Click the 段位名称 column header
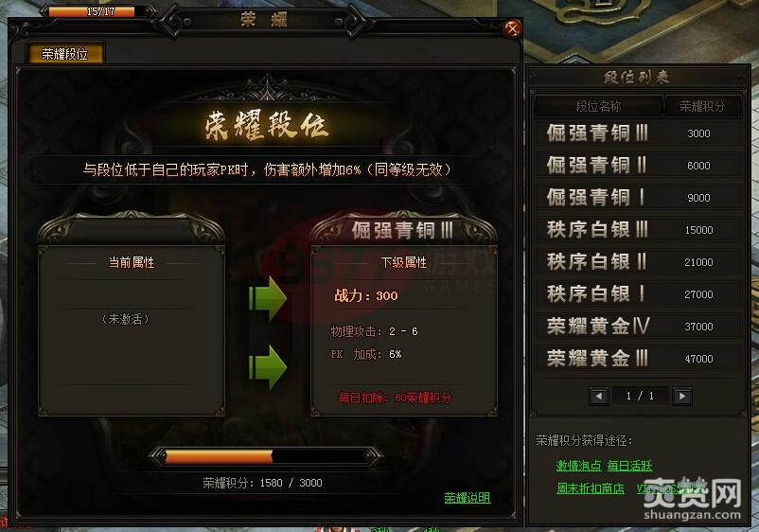This screenshot has height=532, width=759. click(599, 106)
